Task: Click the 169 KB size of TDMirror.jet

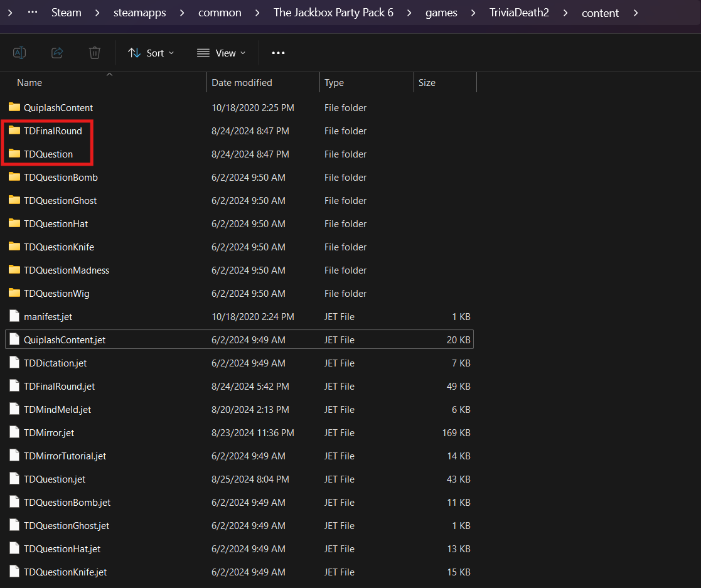Action: coord(456,433)
